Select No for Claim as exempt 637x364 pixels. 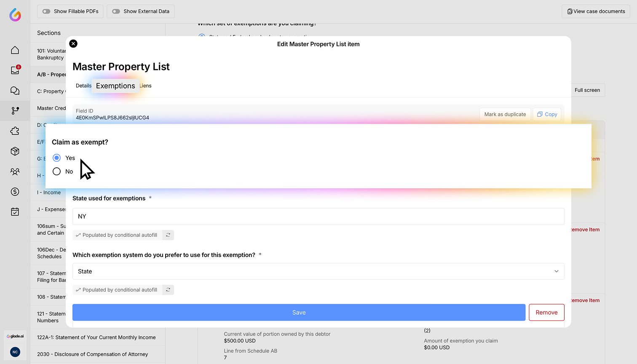(x=57, y=171)
